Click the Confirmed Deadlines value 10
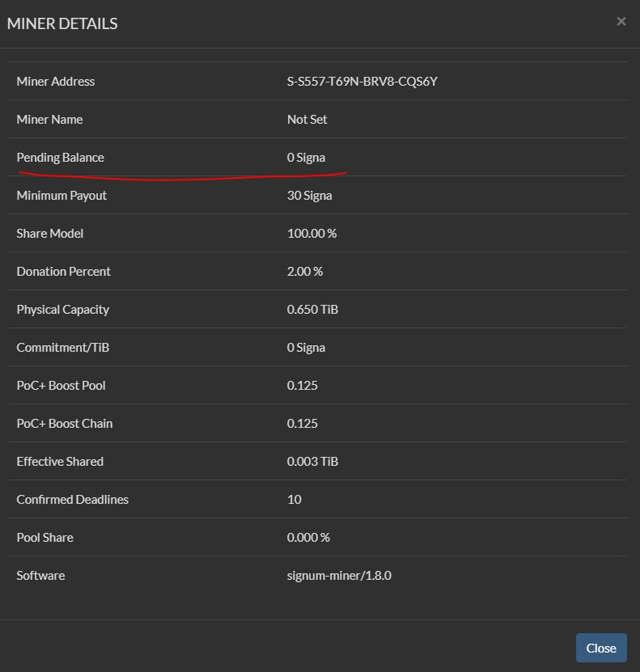 pos(294,499)
